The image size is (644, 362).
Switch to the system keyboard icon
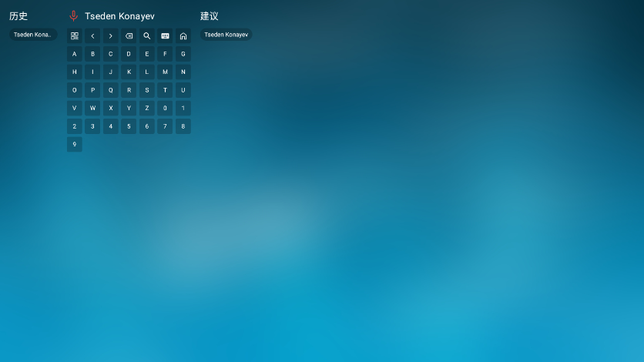[x=165, y=36]
